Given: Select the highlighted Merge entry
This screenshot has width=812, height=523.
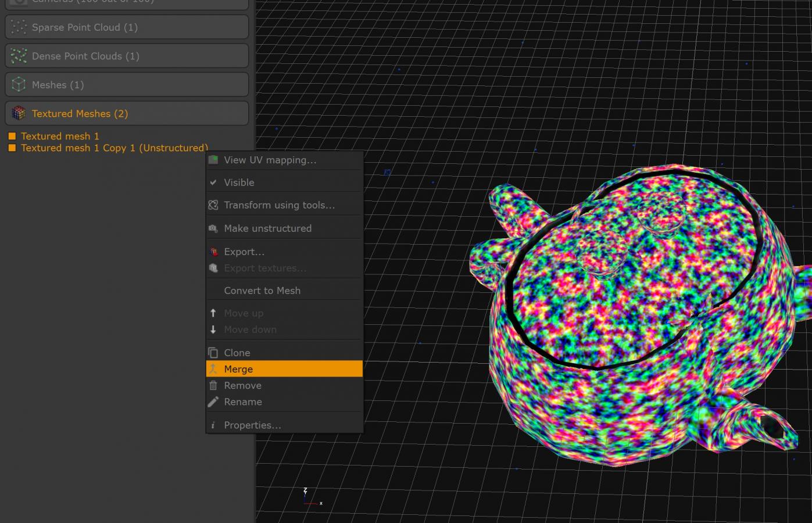Looking at the screenshot, I should [284, 369].
